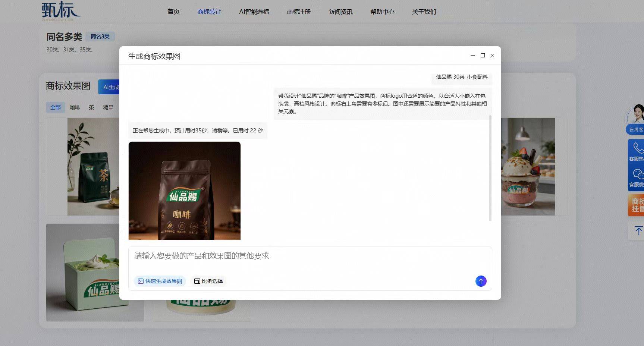
Task: Click the 同名3类 badge
Action: (x=100, y=37)
